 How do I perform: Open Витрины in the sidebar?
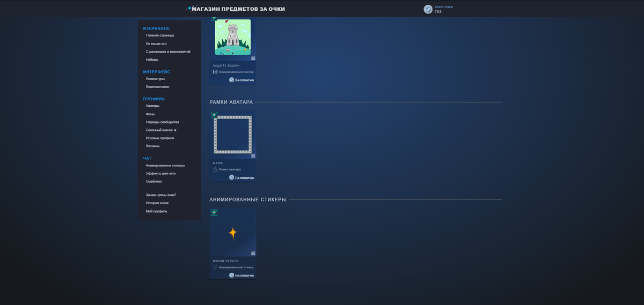tap(153, 146)
